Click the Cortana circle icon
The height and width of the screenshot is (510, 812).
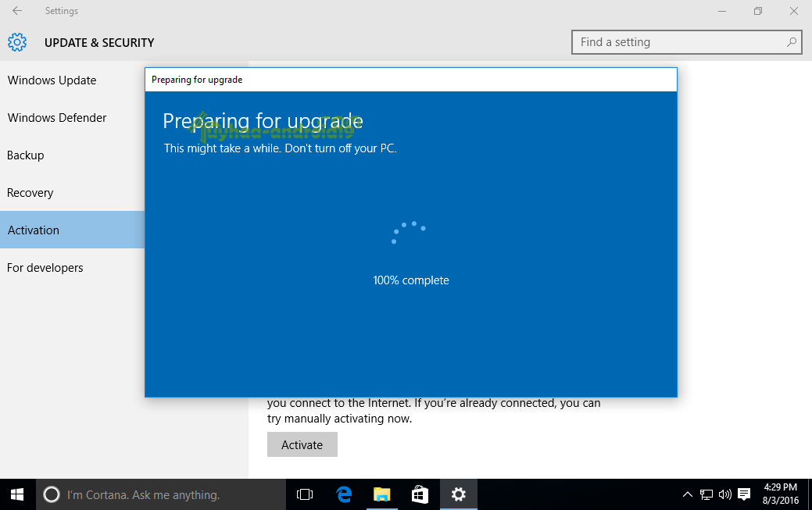point(52,495)
